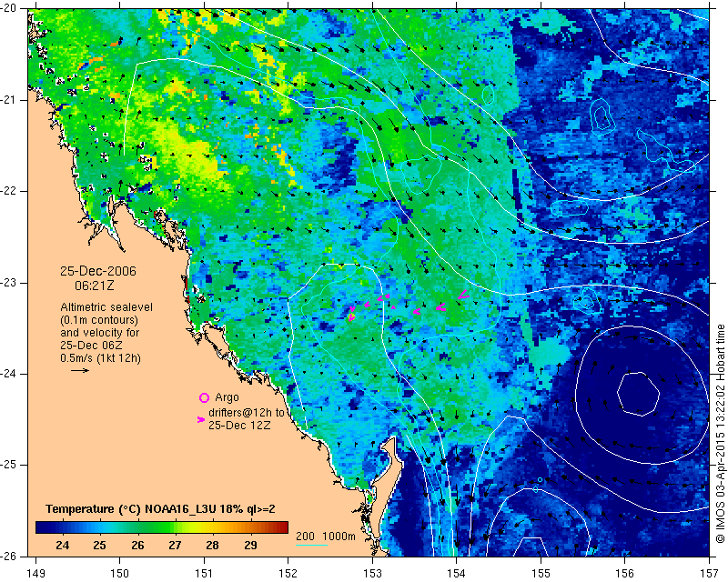The width and height of the screenshot is (728, 582).
Task: Click the "25-Dec-2006" date text
Action: 98,271
